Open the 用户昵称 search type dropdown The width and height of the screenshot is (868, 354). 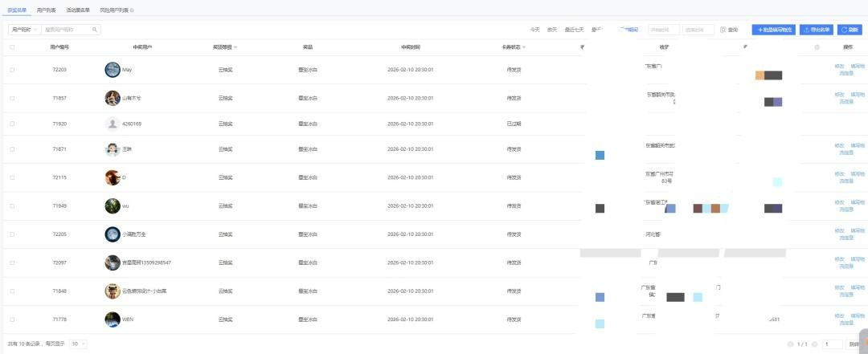pyautogui.click(x=24, y=30)
